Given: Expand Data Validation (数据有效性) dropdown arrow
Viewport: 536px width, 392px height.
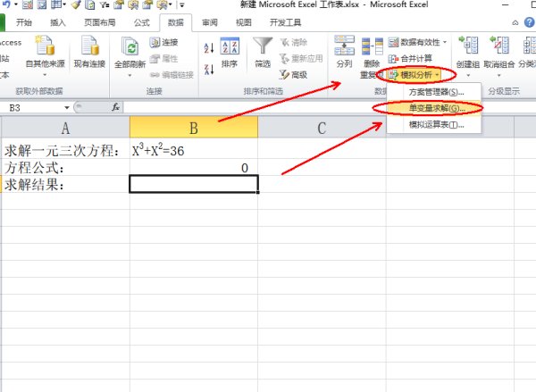Looking at the screenshot, I should click(x=445, y=42).
